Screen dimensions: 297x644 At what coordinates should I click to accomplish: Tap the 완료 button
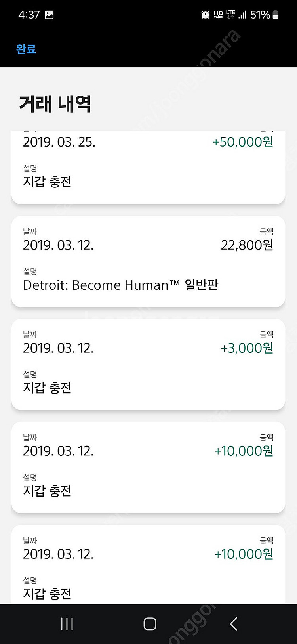pos(26,49)
